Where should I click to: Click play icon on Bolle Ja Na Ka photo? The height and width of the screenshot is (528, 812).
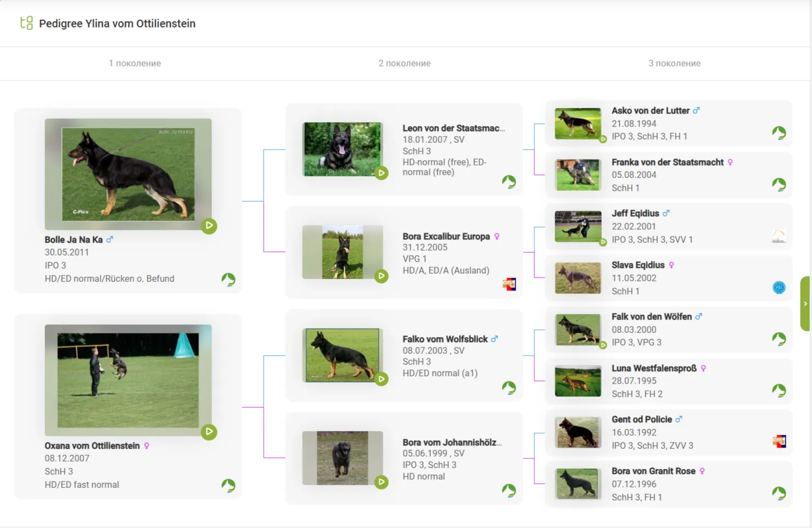pyautogui.click(x=209, y=226)
